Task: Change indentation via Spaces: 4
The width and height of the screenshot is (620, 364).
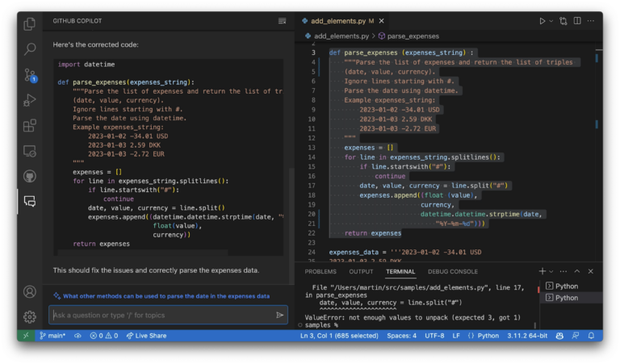Action: click(x=401, y=336)
